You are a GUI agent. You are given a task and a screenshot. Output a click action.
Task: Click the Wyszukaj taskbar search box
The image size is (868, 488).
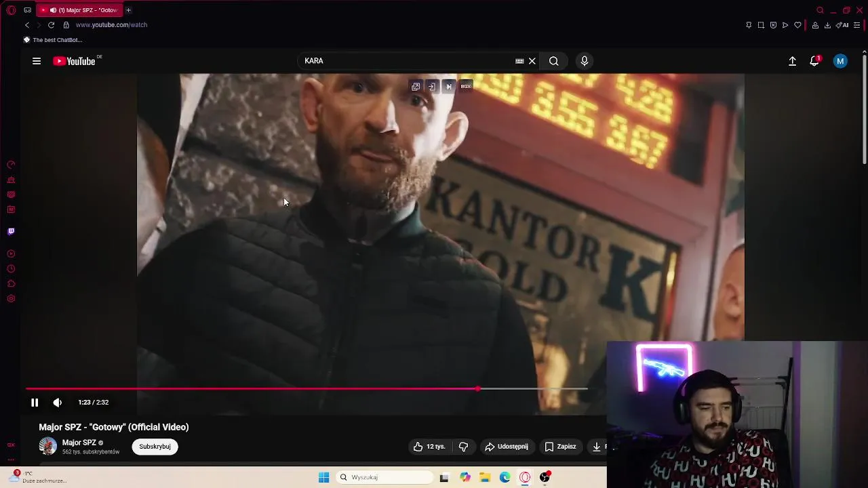tap(384, 478)
